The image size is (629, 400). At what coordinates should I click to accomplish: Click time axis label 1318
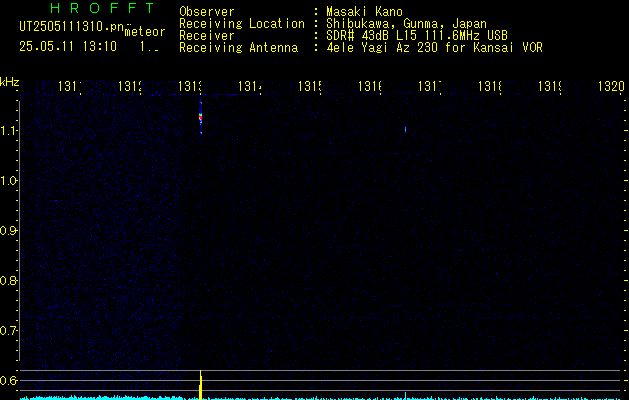pyautogui.click(x=489, y=86)
